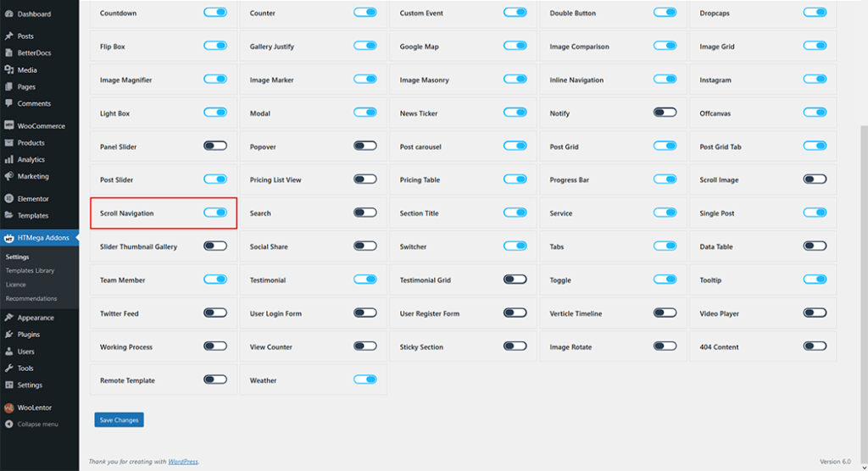Disable the Dropcaps toggle

815,12
